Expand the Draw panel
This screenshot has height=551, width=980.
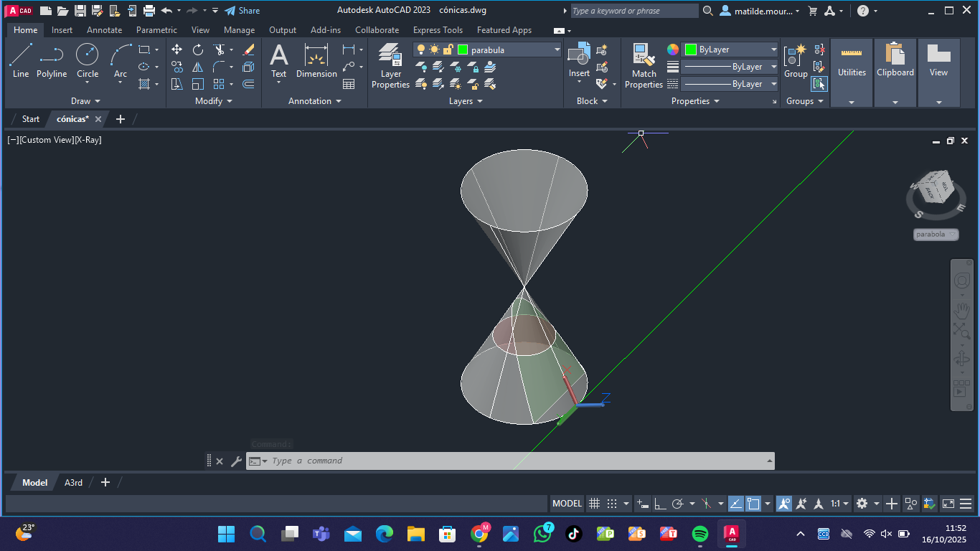click(x=85, y=101)
